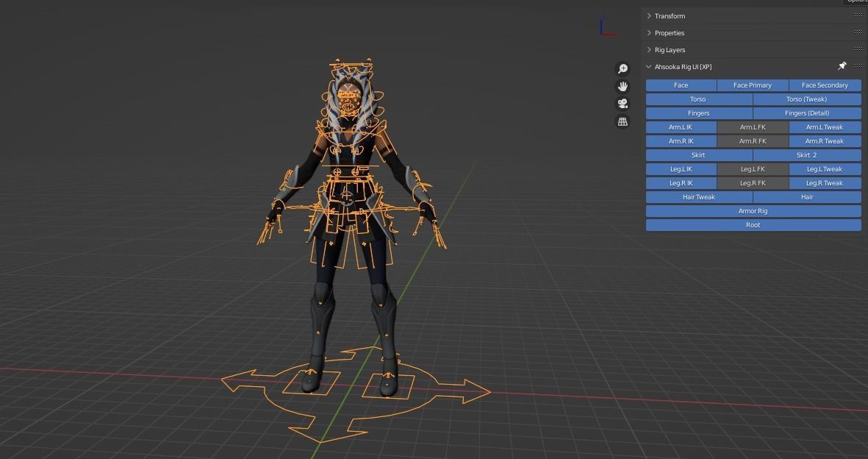
Task: Toggle the camera view icon
Action: (623, 104)
